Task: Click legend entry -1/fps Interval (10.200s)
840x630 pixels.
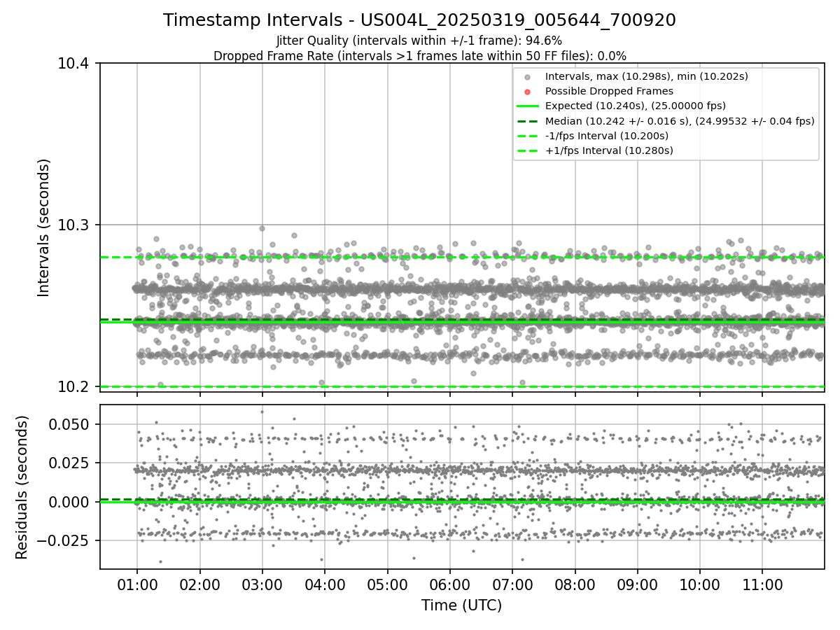Action: coord(607,135)
